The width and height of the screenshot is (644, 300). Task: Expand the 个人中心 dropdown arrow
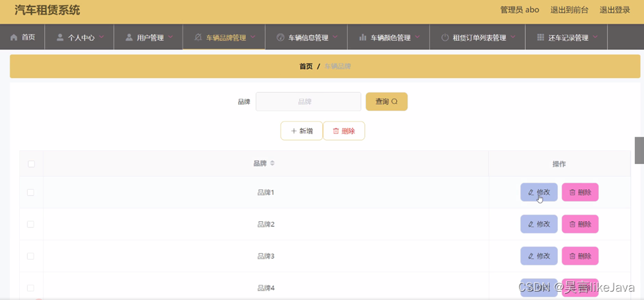101,37
